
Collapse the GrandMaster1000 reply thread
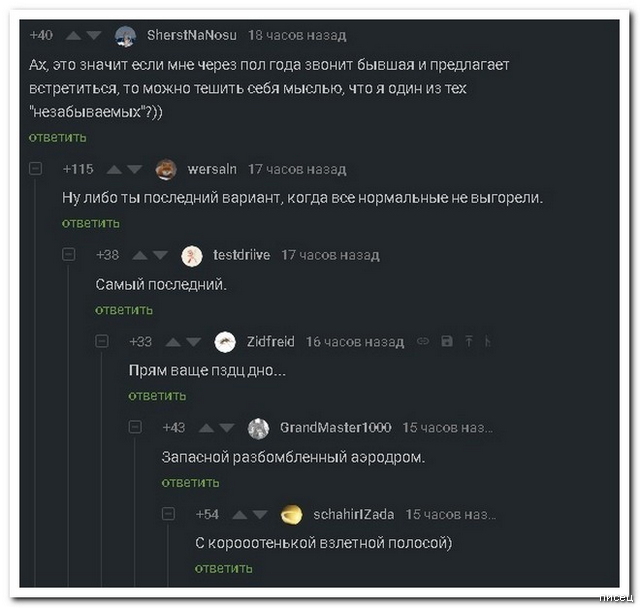point(135,428)
